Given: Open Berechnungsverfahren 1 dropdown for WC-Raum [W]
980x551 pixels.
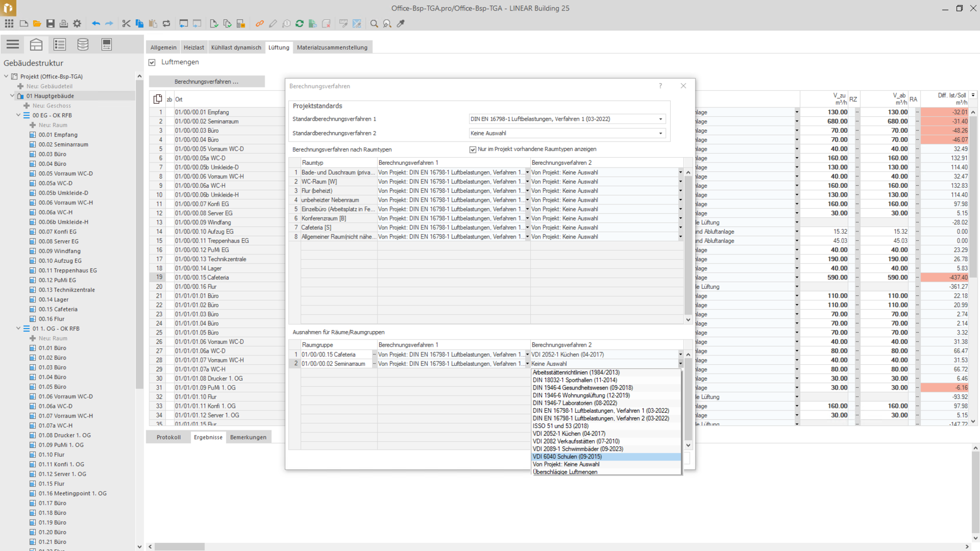Looking at the screenshot, I should 527,182.
